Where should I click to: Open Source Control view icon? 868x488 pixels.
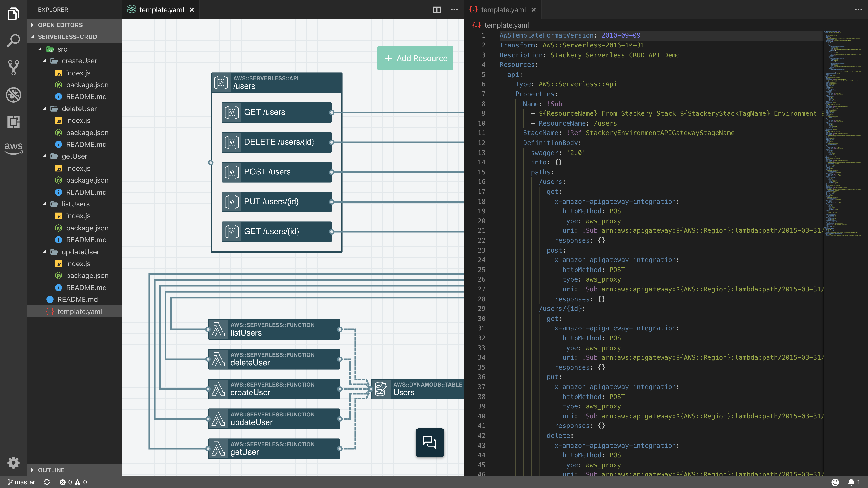[x=14, y=68]
